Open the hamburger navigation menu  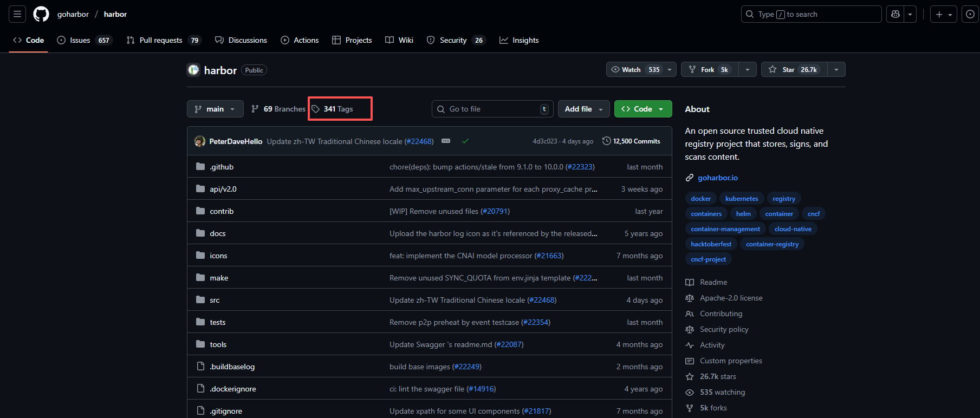tap(17, 14)
